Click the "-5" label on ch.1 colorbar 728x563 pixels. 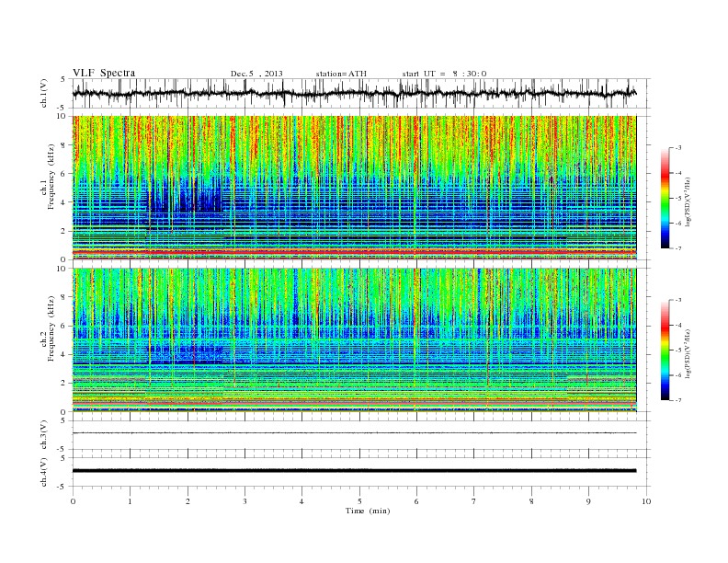coord(678,198)
